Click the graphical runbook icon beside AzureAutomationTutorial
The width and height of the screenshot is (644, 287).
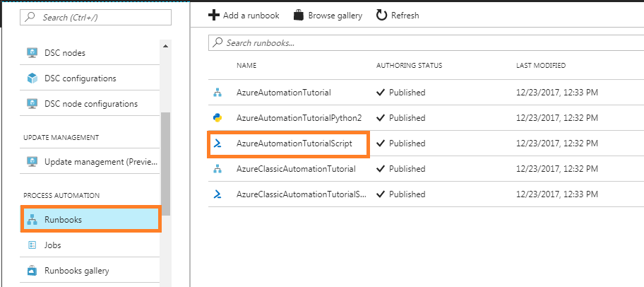217,93
